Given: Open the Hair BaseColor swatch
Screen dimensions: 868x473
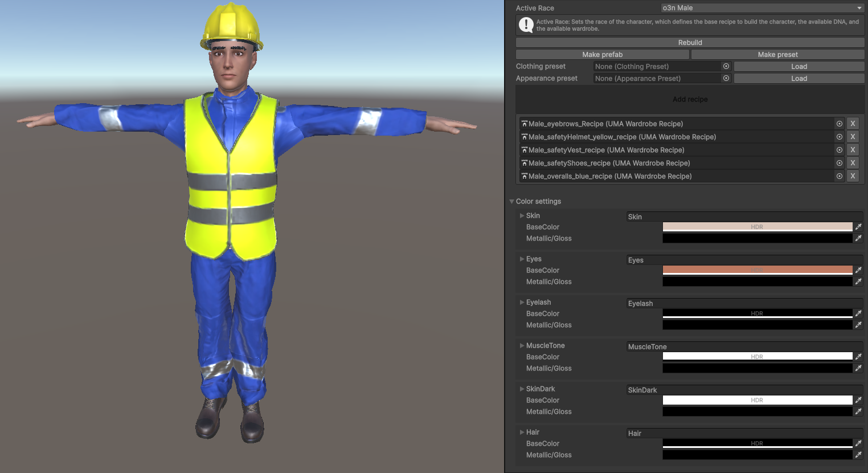Looking at the screenshot, I should point(758,443).
